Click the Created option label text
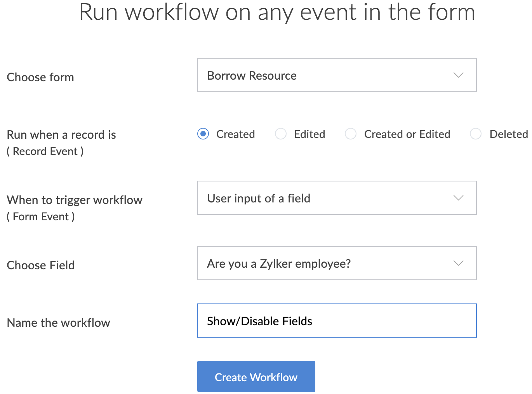 [235, 134]
